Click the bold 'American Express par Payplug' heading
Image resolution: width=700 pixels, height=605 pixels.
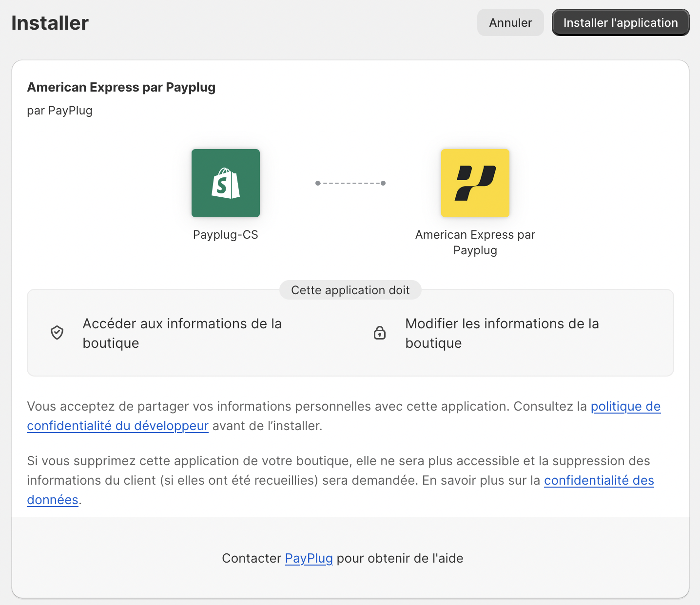[121, 87]
